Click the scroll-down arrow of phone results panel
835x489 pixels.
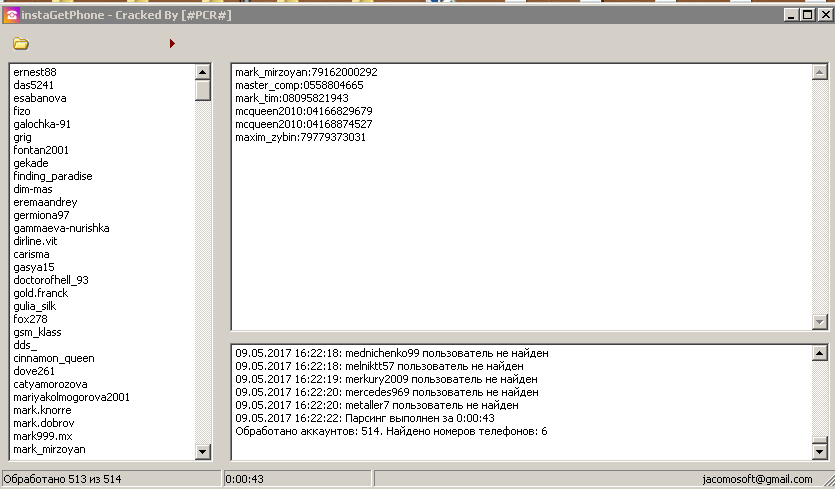coord(820,322)
